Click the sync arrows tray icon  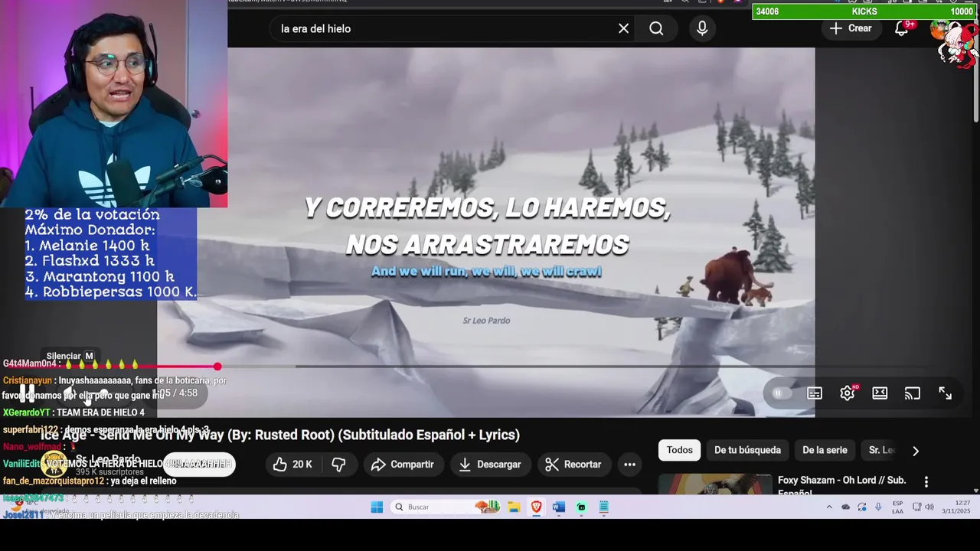coord(862,507)
